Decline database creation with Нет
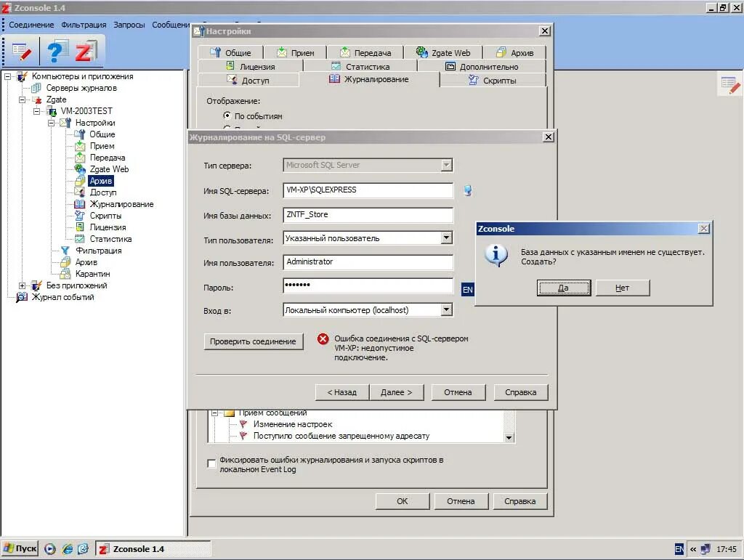744x560 pixels. point(623,288)
